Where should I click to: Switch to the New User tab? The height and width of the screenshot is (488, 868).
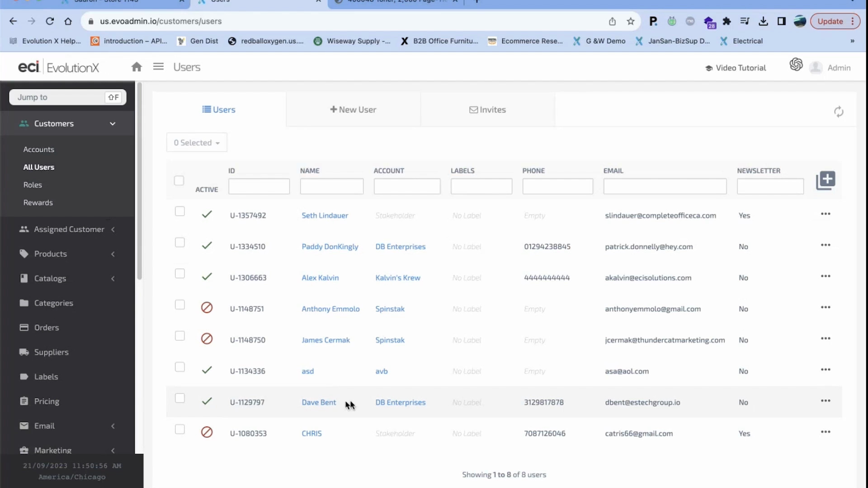click(353, 110)
